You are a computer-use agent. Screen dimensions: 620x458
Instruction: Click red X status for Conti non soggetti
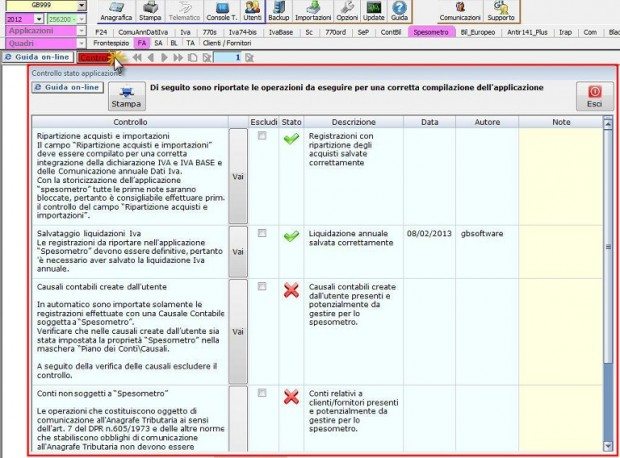coord(291,397)
